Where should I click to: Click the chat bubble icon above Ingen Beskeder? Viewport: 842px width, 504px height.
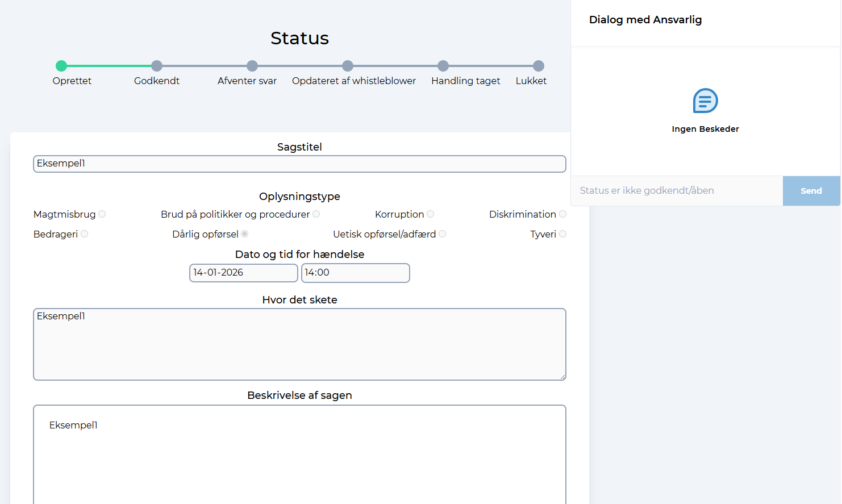(705, 101)
